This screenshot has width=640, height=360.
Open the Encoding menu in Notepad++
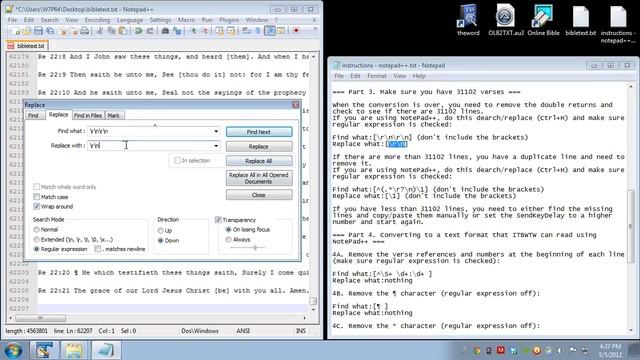tap(97, 20)
